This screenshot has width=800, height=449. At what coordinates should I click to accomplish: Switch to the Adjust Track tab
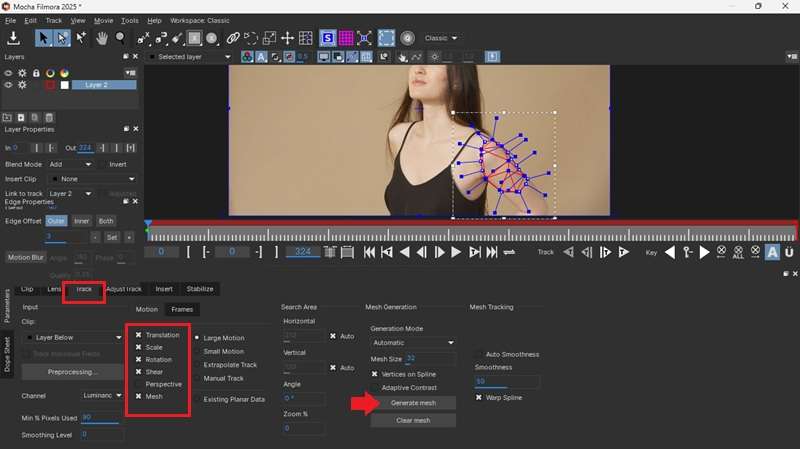coord(124,289)
